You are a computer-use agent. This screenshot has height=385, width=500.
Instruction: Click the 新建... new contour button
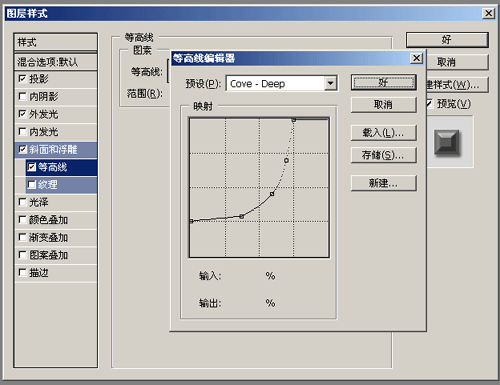(384, 183)
